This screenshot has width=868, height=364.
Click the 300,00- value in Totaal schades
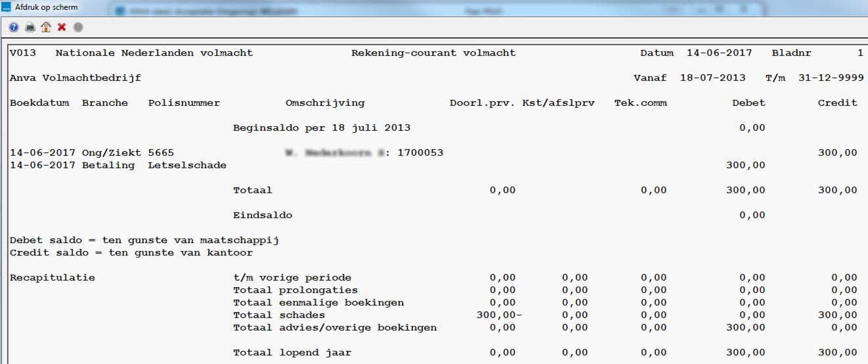coord(499,315)
